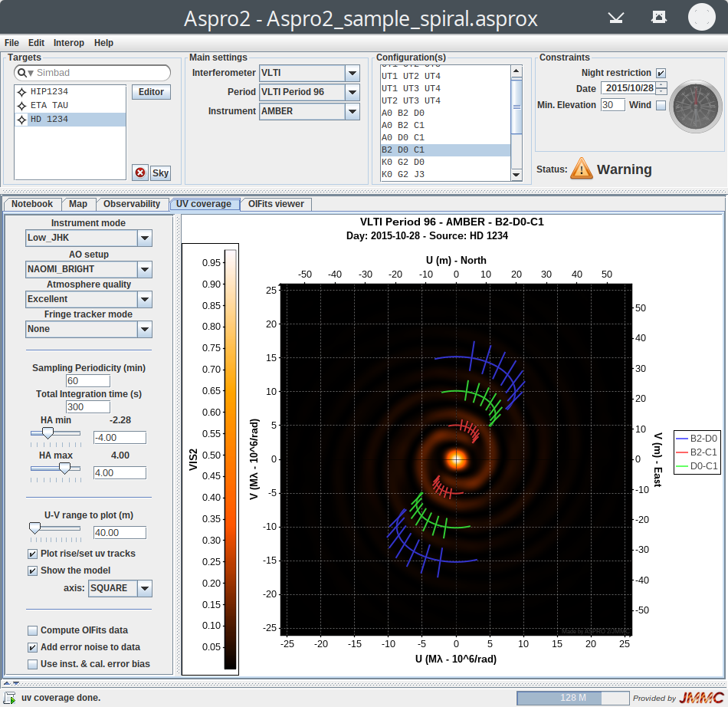Click the B2-D0 legend entry
Viewport: 728px width, 707px height.
tap(697, 439)
